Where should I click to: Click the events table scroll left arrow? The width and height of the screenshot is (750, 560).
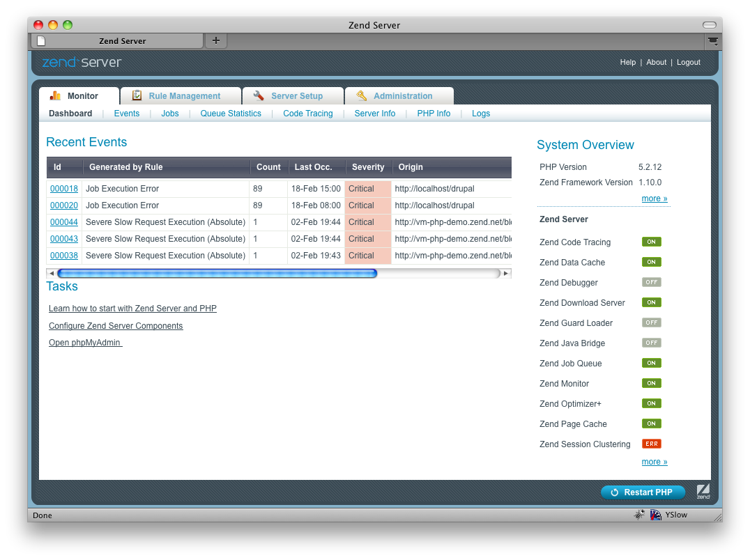point(51,273)
